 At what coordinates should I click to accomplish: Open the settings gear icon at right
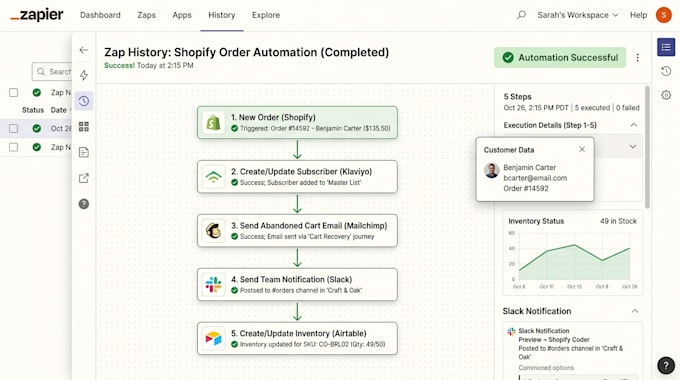click(x=666, y=95)
